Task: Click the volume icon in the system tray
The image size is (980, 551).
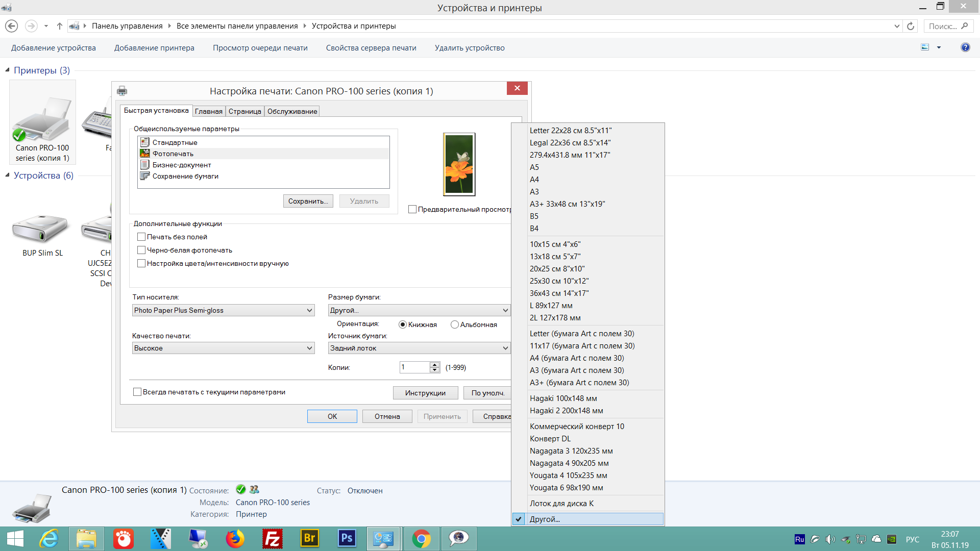Action: (830, 539)
